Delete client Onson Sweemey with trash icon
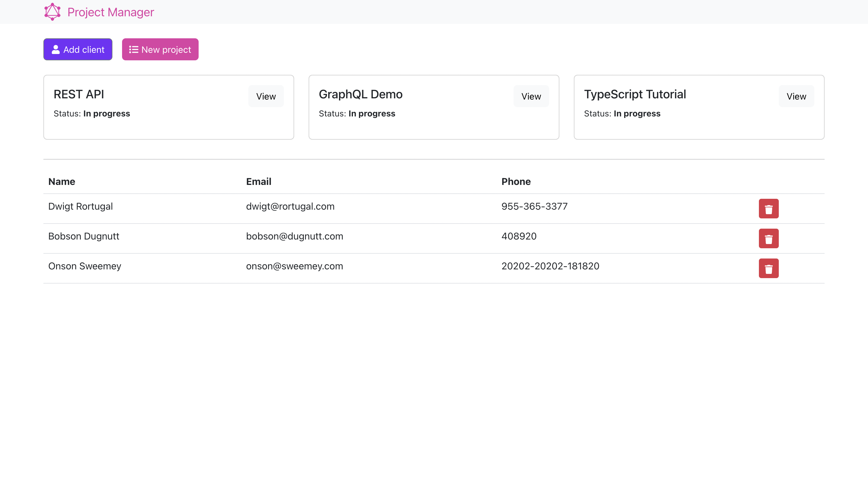868x495 pixels. click(769, 268)
